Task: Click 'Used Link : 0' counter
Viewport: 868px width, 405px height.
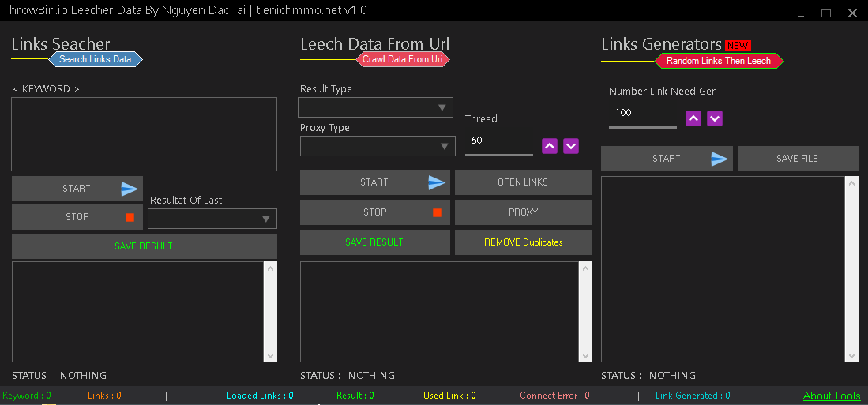Action: tap(449, 396)
